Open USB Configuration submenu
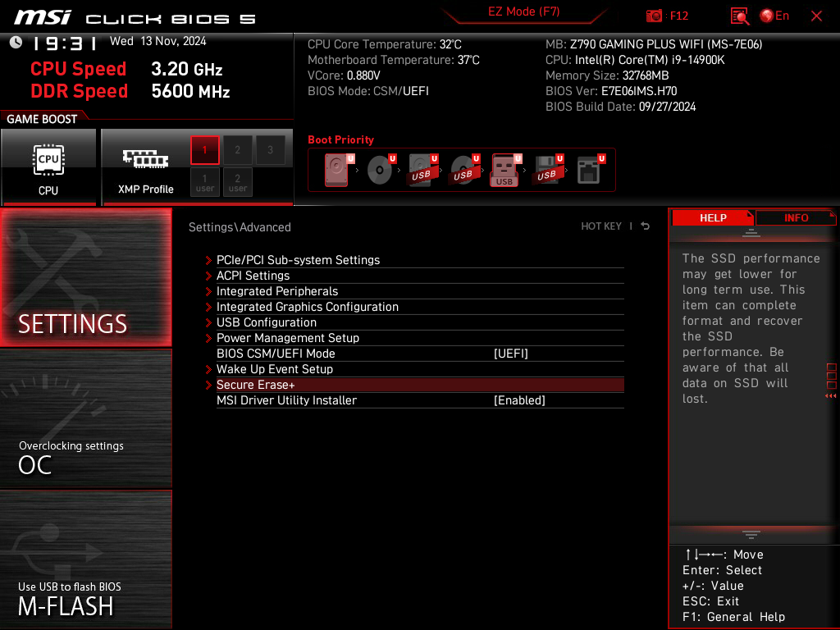The height and width of the screenshot is (630, 840). (x=420, y=322)
